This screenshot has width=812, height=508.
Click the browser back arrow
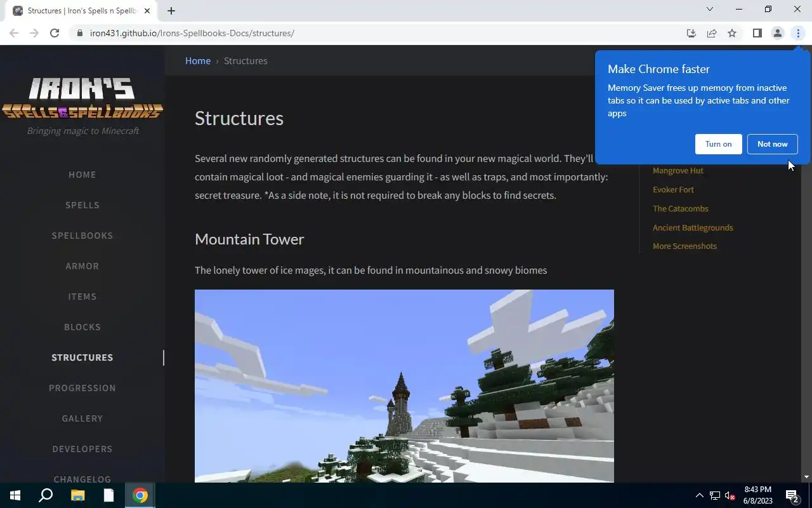point(14,33)
